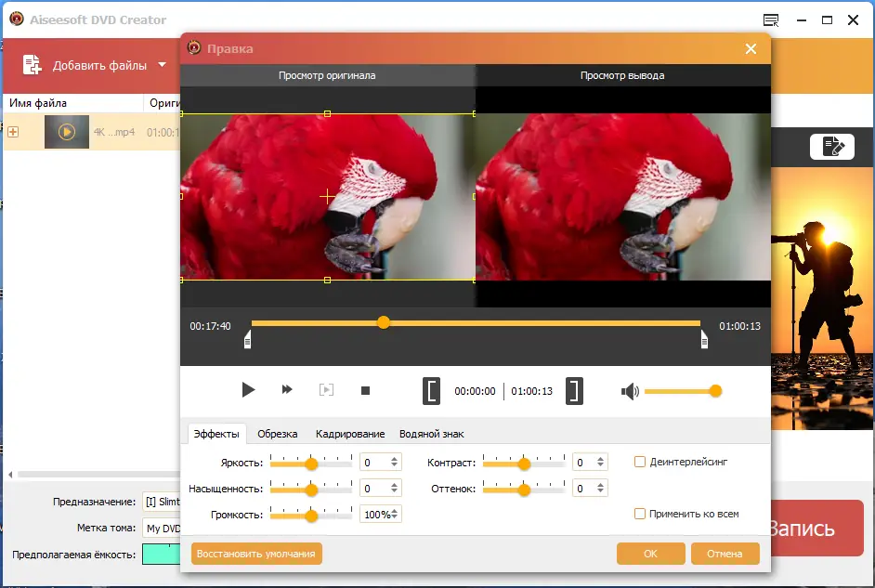Play the video preview
This screenshot has width=875, height=588.
point(248,390)
